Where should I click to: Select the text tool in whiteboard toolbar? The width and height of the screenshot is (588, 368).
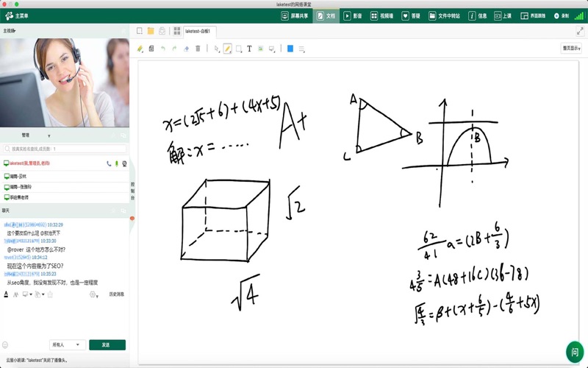click(x=249, y=49)
